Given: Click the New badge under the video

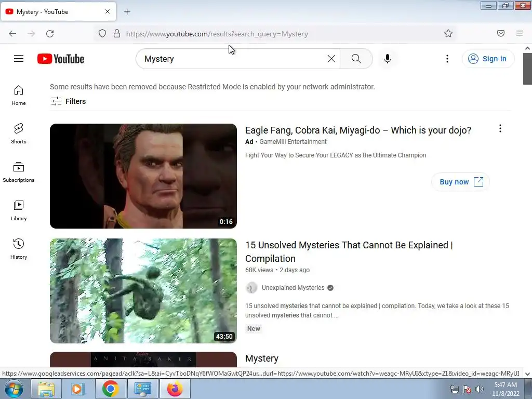Looking at the screenshot, I should (x=254, y=329).
